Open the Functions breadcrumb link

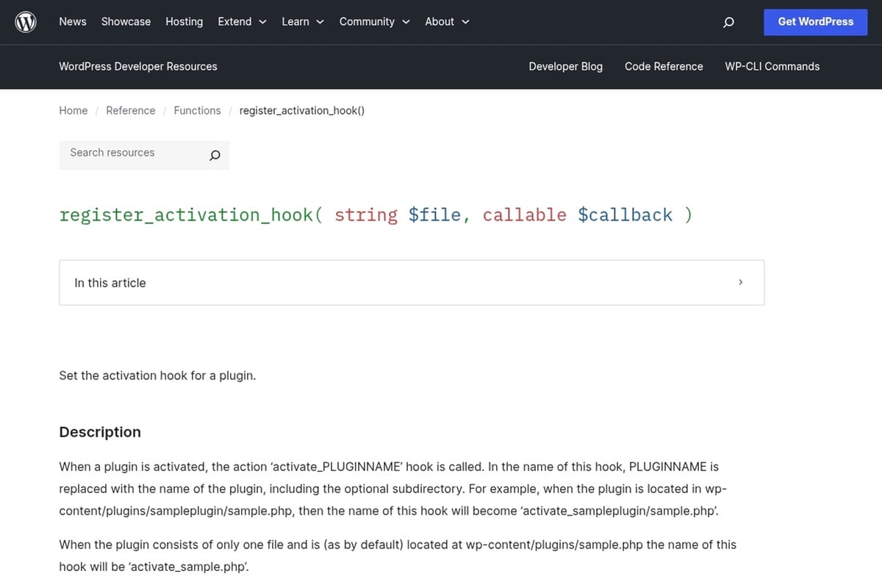pyautogui.click(x=197, y=110)
